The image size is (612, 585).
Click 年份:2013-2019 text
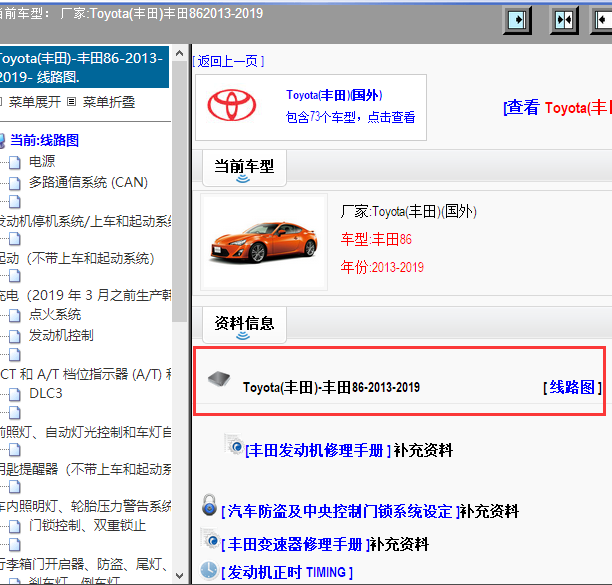click(382, 267)
